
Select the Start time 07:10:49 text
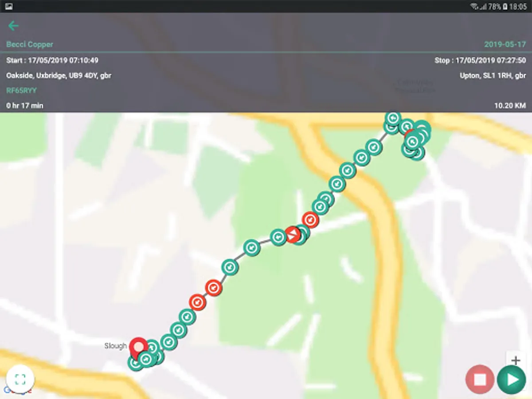[x=52, y=60]
